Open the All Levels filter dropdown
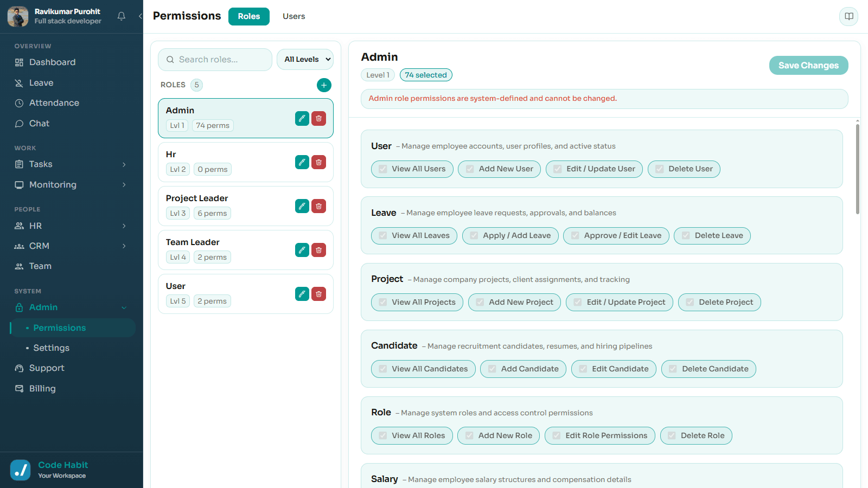868x488 pixels. (305, 60)
